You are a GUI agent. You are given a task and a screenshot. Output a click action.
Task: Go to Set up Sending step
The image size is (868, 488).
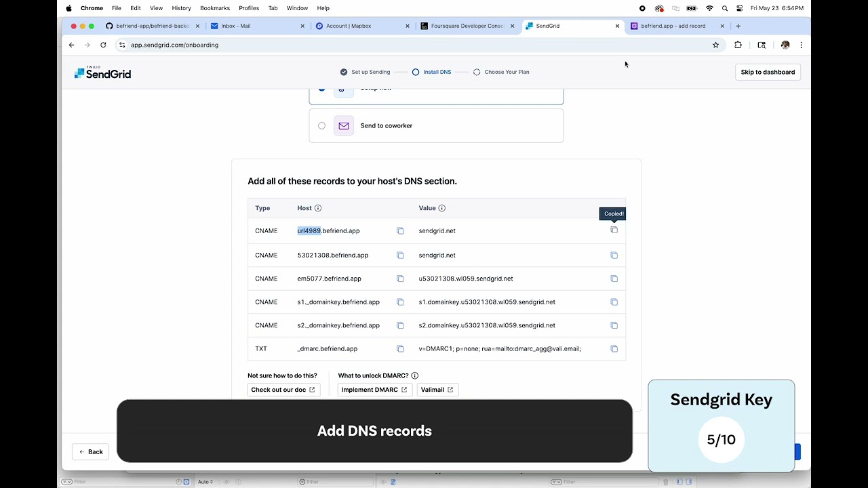pyautogui.click(x=365, y=72)
